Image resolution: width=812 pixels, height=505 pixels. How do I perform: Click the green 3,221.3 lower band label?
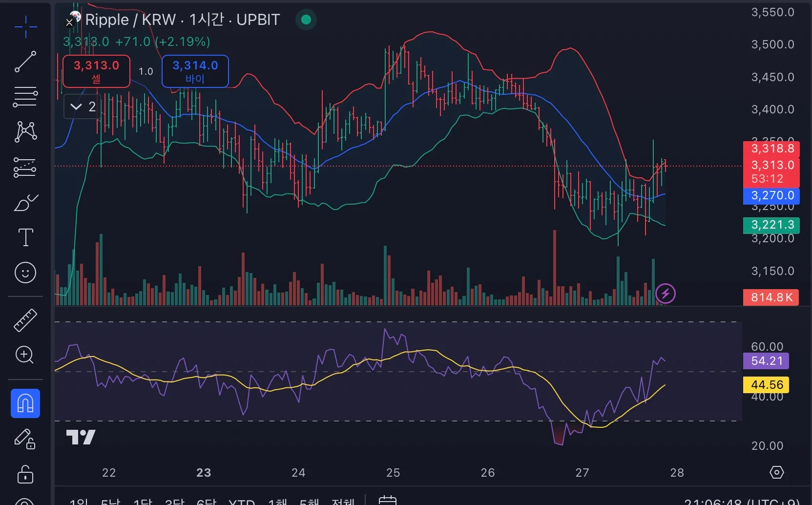[771, 225]
